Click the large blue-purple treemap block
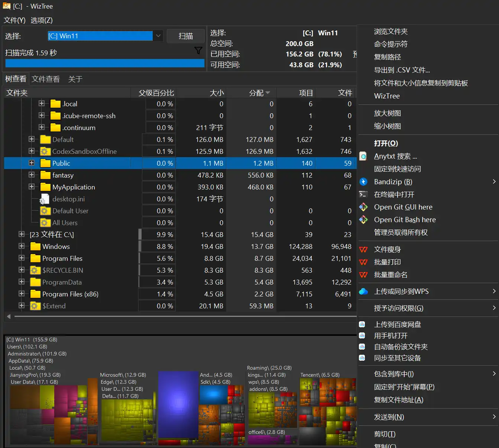The width and height of the screenshot is (499, 448). click(178, 405)
